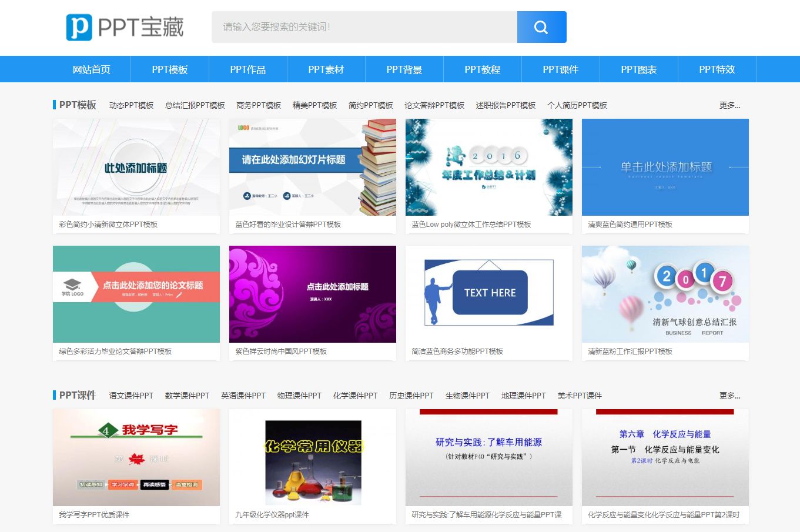Click the blue magnifier search button
Image resolution: width=800 pixels, height=532 pixels.
(542, 27)
